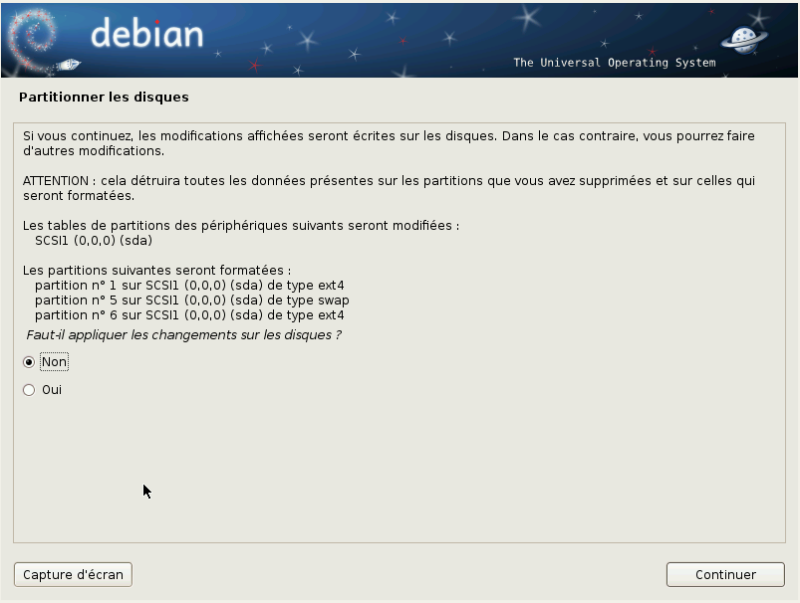The image size is (800, 603).
Task: Click "Les tables de partitions" line
Action: (x=241, y=225)
